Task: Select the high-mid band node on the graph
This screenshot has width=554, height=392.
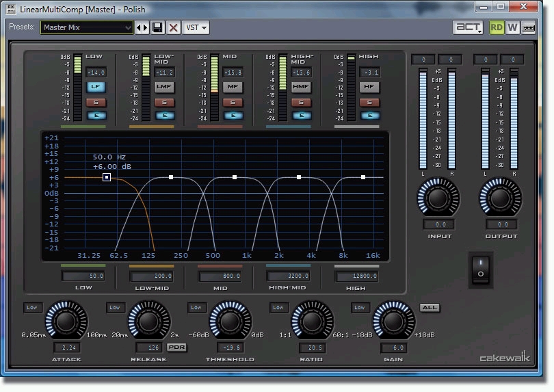Action: coord(299,177)
